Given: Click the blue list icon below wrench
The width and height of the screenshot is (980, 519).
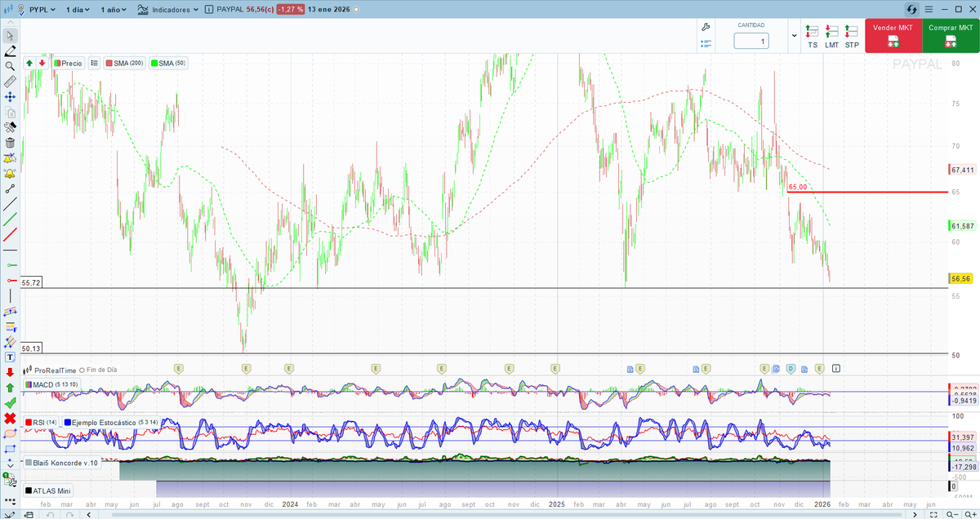Looking at the screenshot, I should pyautogui.click(x=706, y=42).
